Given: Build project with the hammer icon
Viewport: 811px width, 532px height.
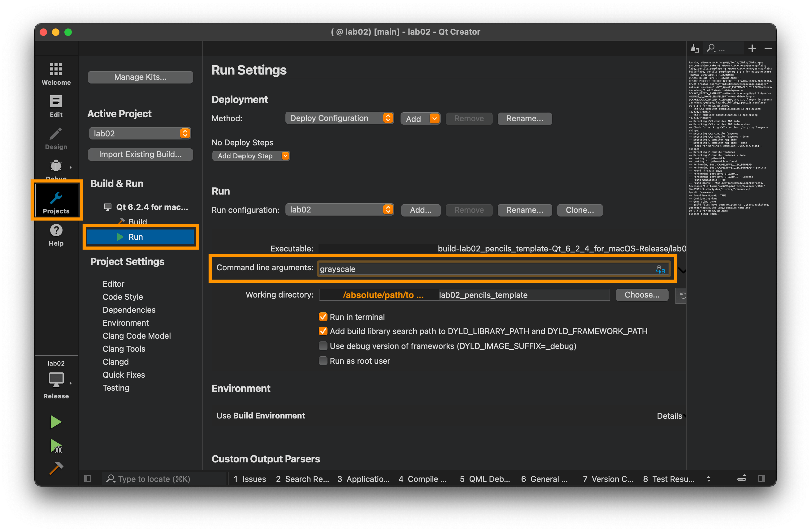Looking at the screenshot, I should 56,469.
